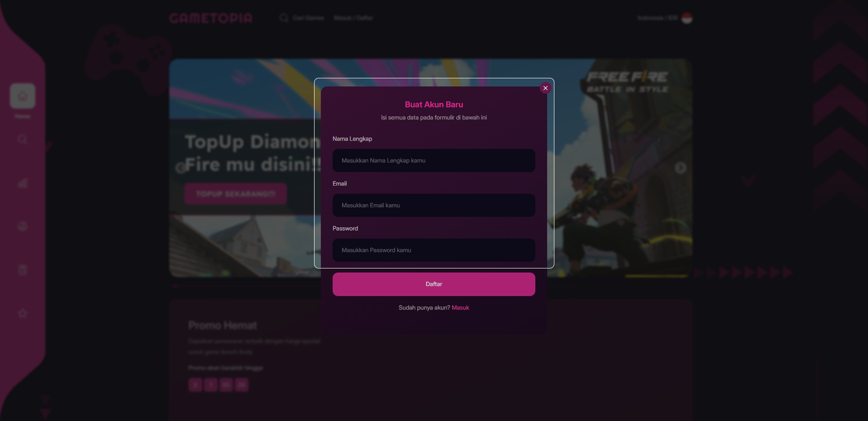Click the Indonesia flag icon
This screenshot has height=421, width=868.
click(687, 18)
